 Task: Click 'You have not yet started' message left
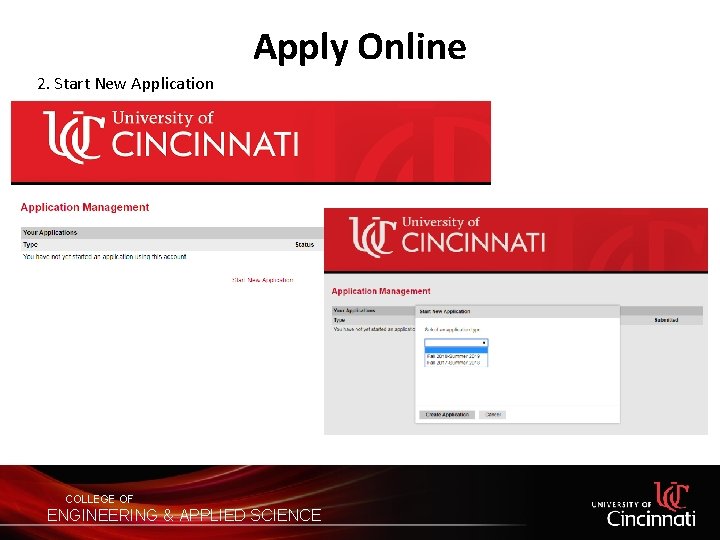coord(105,257)
